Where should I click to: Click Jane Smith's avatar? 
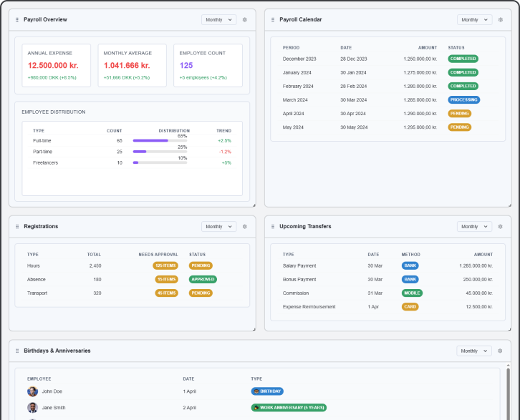coord(32,408)
